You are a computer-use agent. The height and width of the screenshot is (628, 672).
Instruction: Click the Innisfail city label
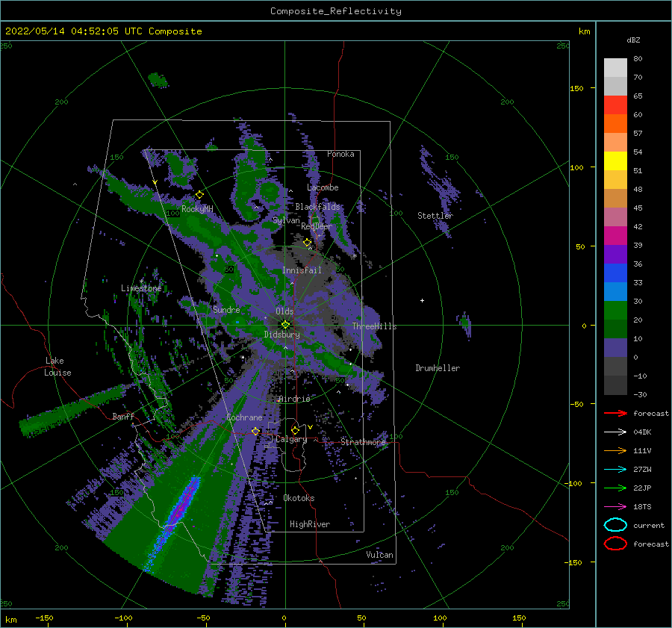click(302, 270)
